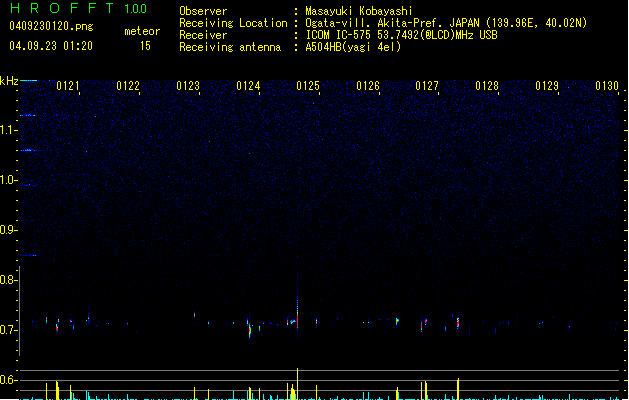
Task: Click the kHz axis unit label
Action: pos(9,81)
